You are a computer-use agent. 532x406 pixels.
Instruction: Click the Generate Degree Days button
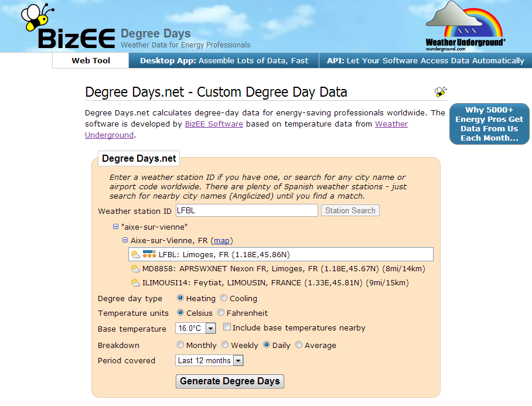point(230,381)
